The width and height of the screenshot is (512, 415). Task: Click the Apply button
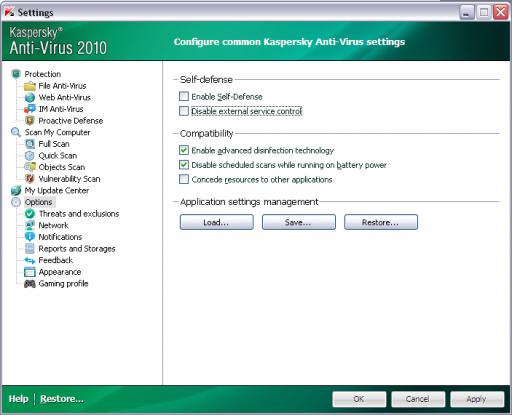pyautogui.click(x=477, y=399)
